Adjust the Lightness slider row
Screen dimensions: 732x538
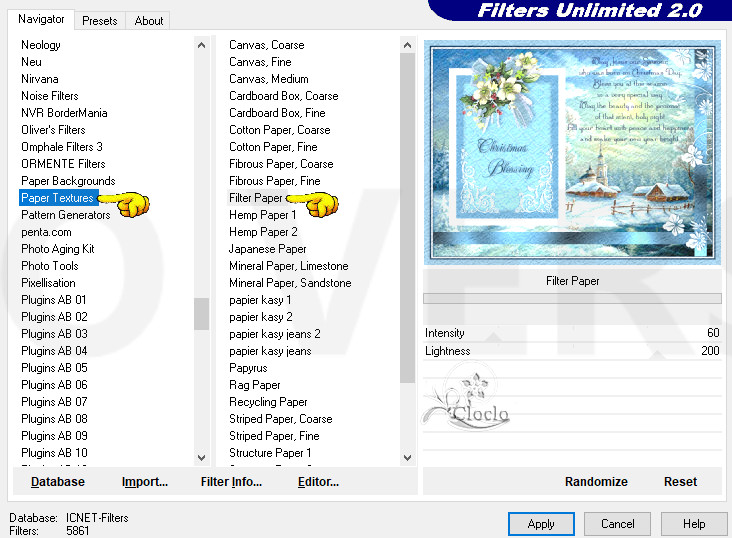572,351
